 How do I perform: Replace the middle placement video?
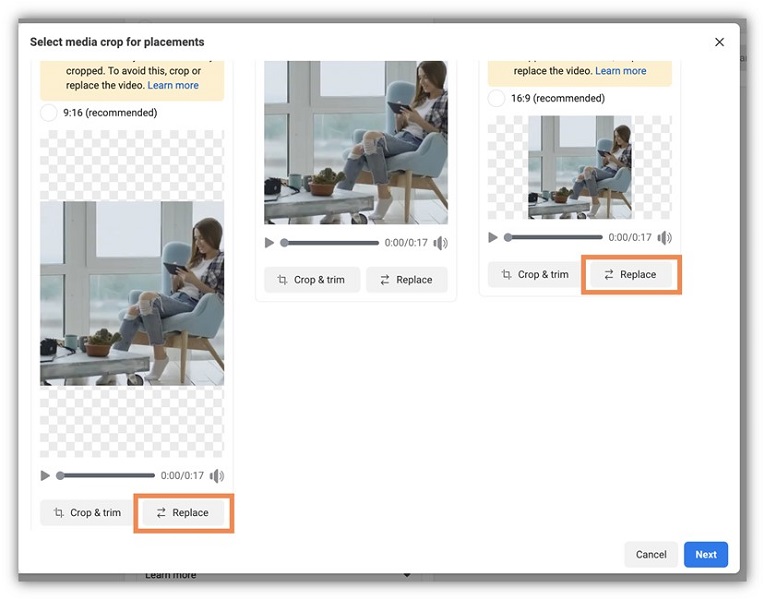[x=406, y=280]
